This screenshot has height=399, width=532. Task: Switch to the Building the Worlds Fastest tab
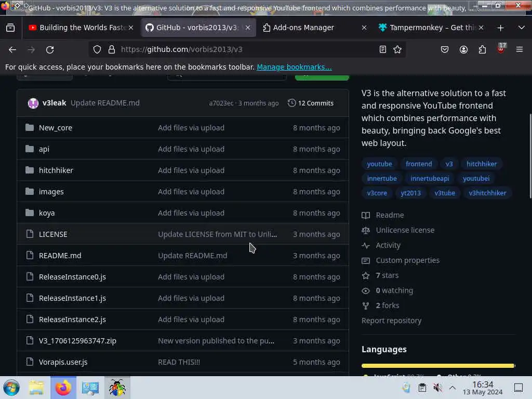point(82,28)
